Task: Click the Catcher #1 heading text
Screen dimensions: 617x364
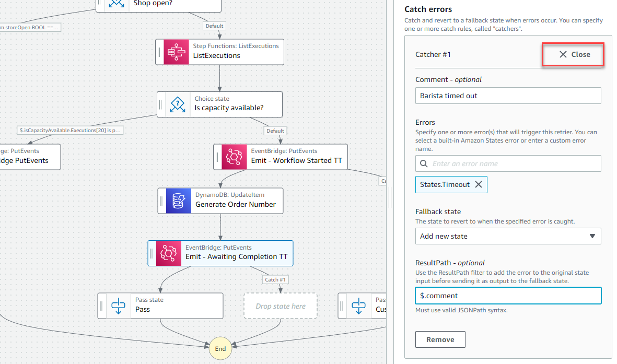Action: tap(433, 54)
